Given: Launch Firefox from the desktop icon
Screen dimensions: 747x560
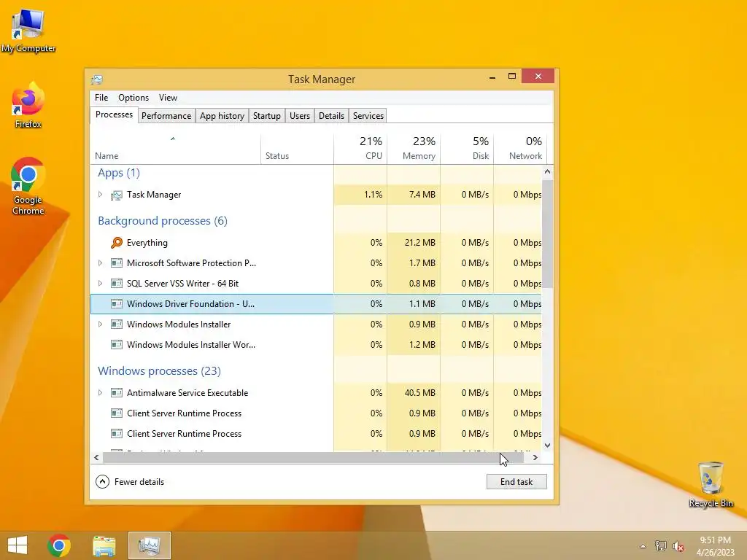Looking at the screenshot, I should (x=28, y=105).
